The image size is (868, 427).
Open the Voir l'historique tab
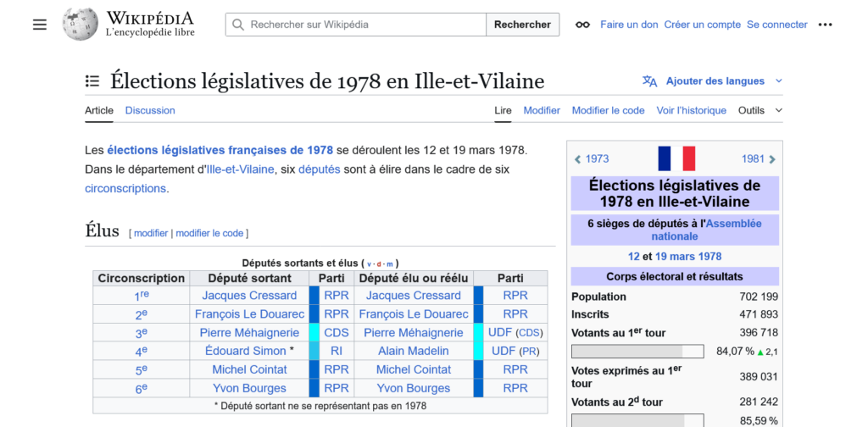691,110
